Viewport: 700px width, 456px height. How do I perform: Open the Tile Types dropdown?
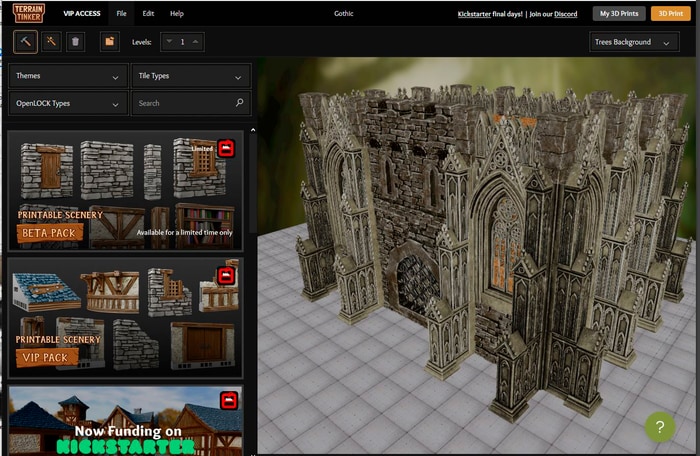190,76
